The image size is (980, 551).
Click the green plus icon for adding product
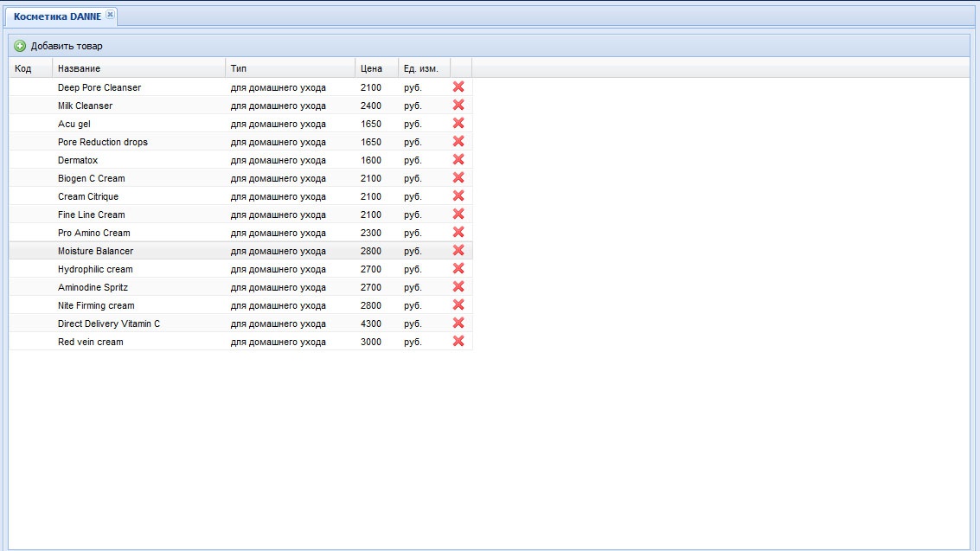[x=20, y=46]
